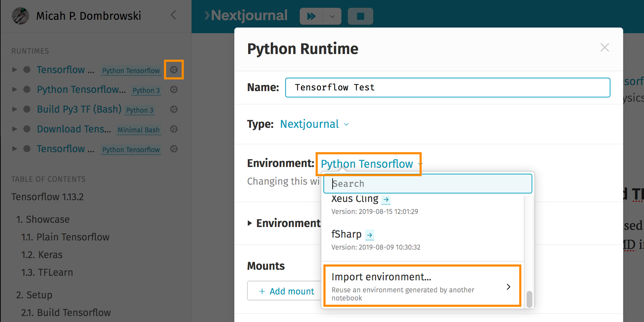Open the last Tensorflow ... runtime link
Viewport: 644px width, 322px height.
[x=66, y=149]
